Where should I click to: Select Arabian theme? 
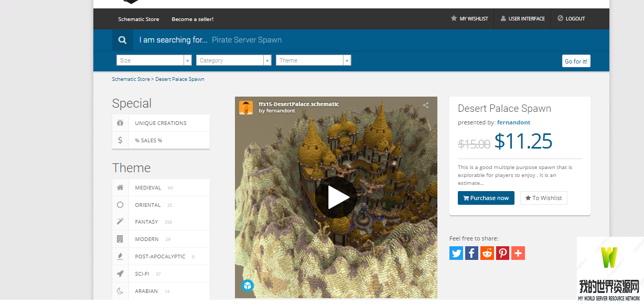tap(161, 291)
